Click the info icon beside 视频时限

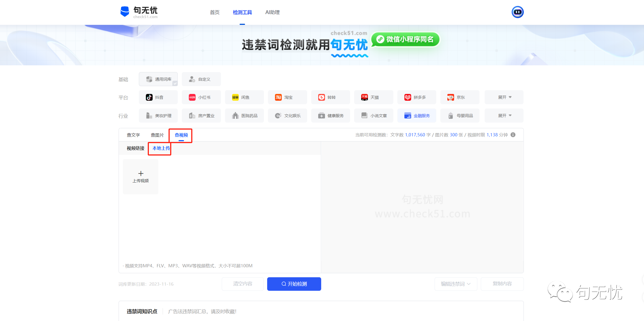tap(513, 135)
